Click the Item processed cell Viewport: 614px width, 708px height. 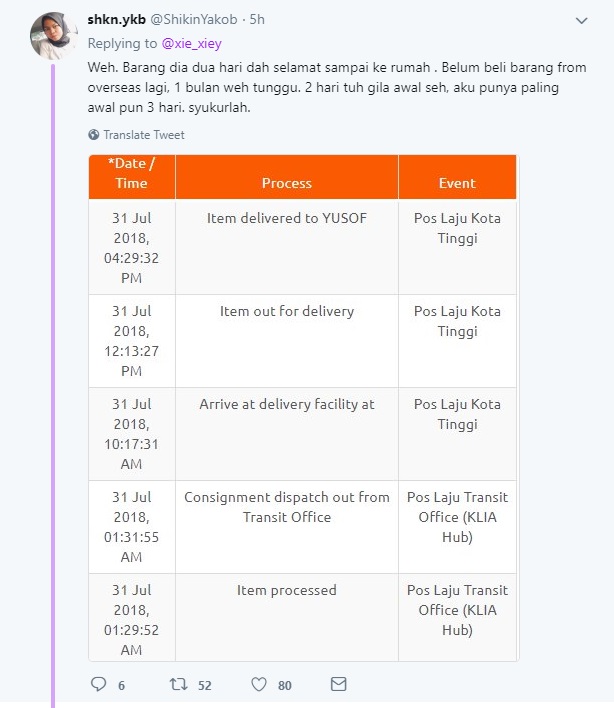click(x=287, y=590)
